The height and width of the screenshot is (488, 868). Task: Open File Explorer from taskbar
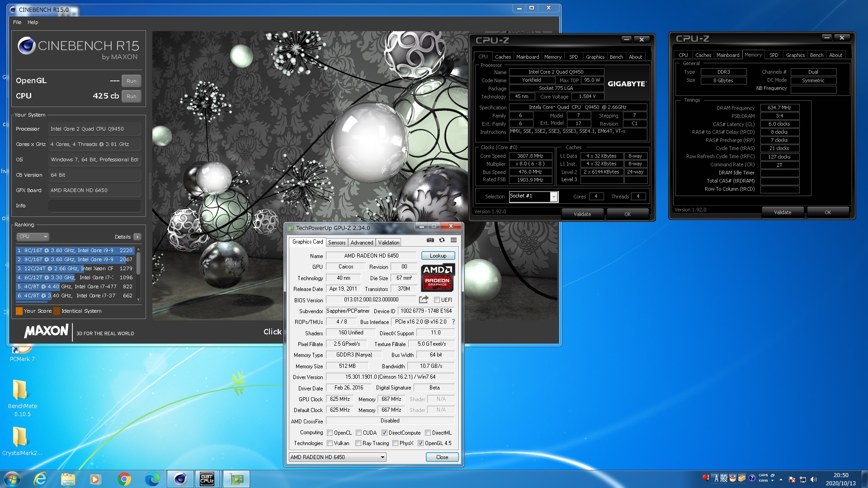point(68,479)
